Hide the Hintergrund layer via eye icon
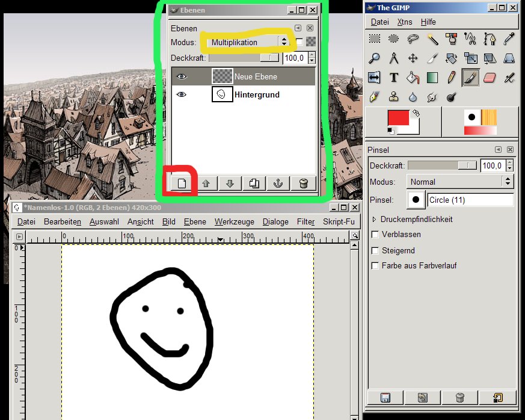The image size is (525, 420). [x=182, y=94]
